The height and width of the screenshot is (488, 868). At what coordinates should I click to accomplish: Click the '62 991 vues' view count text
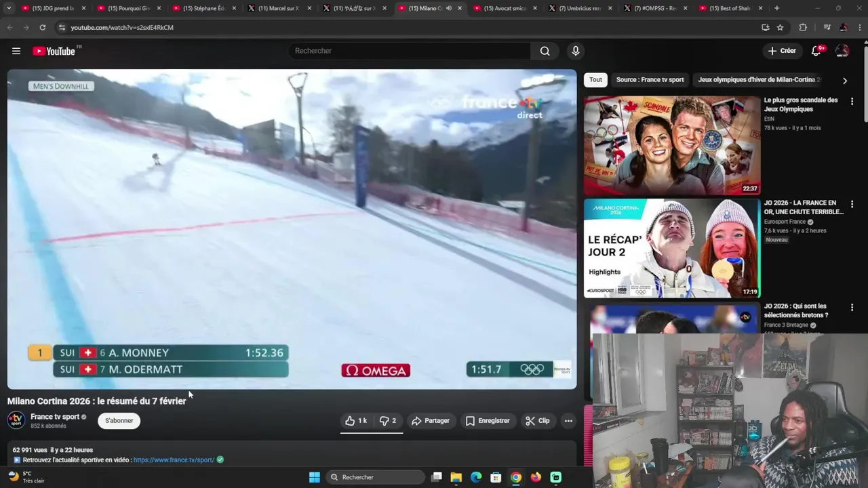30,450
